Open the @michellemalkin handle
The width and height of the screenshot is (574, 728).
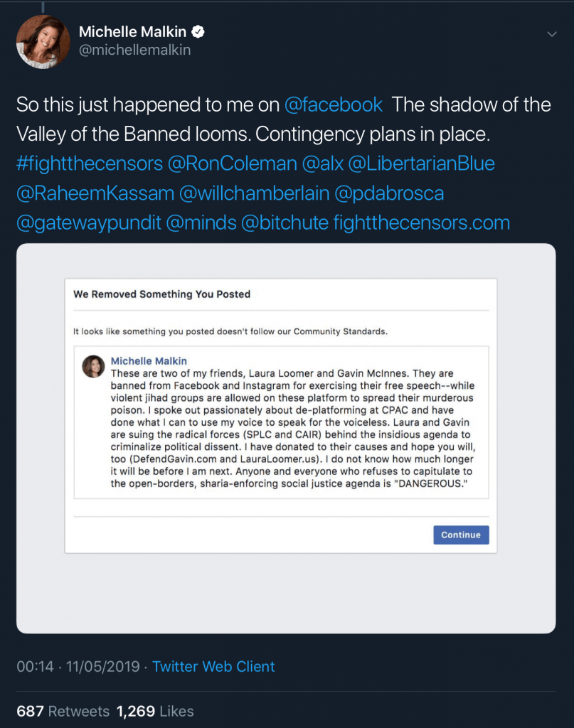point(134,50)
